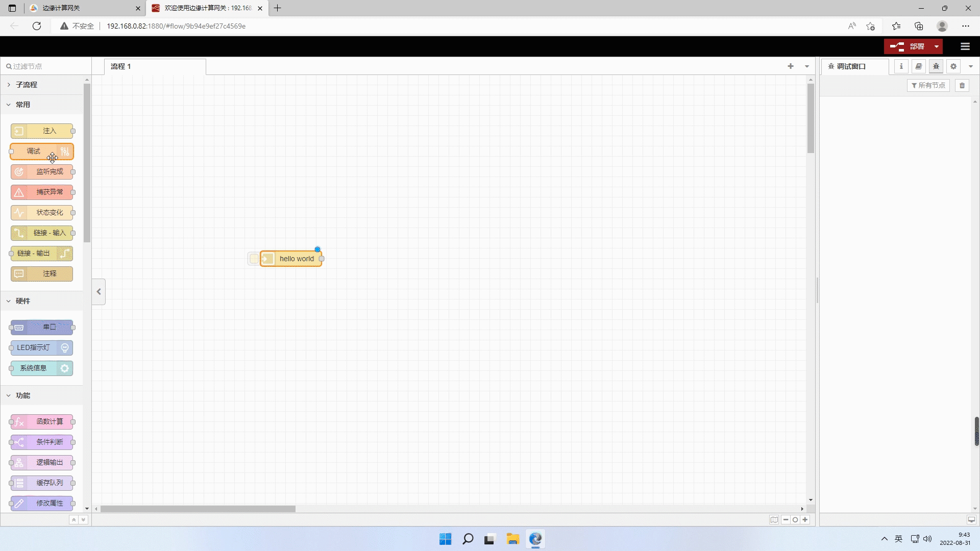Open configuration nodes gear icon

[x=953, y=66]
